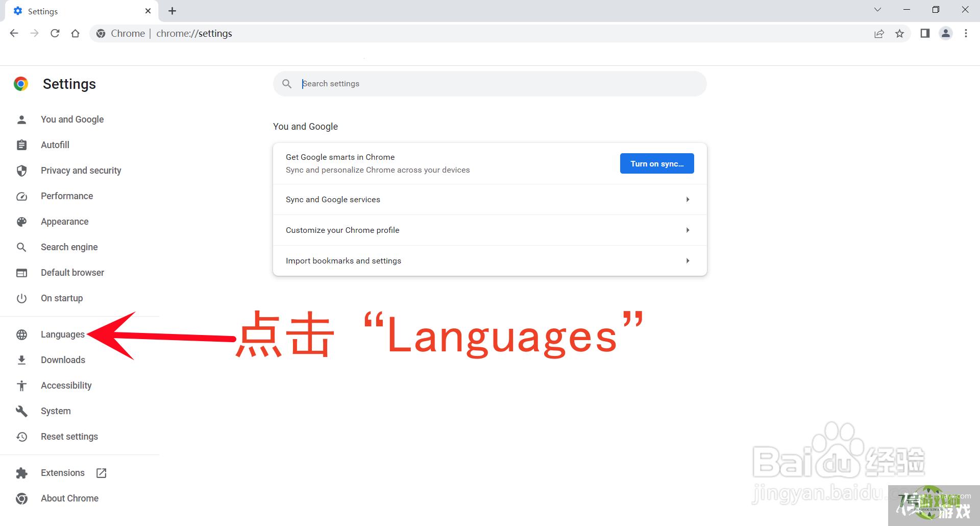The height and width of the screenshot is (526, 980).
Task: Click the 'You and Google' section heading
Action: pyautogui.click(x=305, y=127)
